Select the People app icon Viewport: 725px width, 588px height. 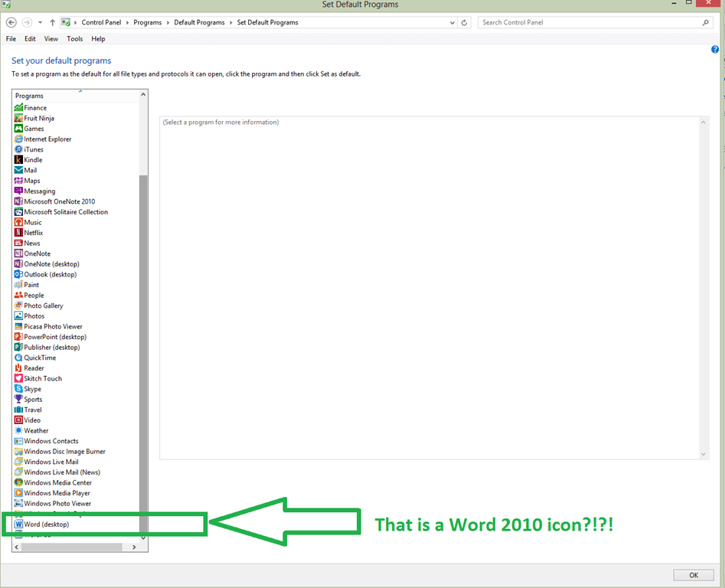tap(18, 295)
